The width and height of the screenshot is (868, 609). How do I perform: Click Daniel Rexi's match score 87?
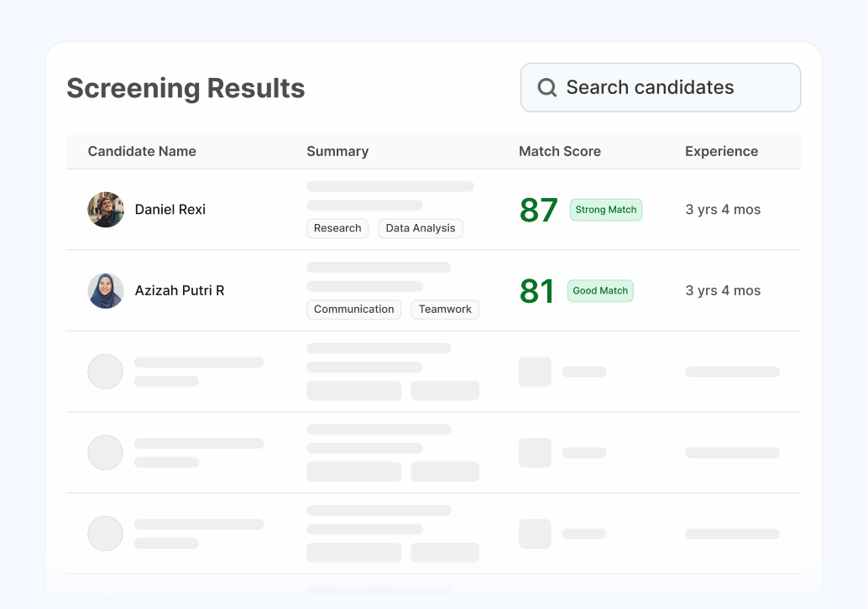[x=539, y=211]
